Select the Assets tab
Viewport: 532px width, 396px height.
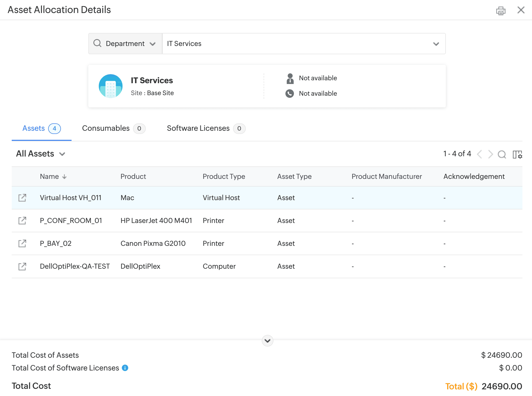[x=41, y=128]
